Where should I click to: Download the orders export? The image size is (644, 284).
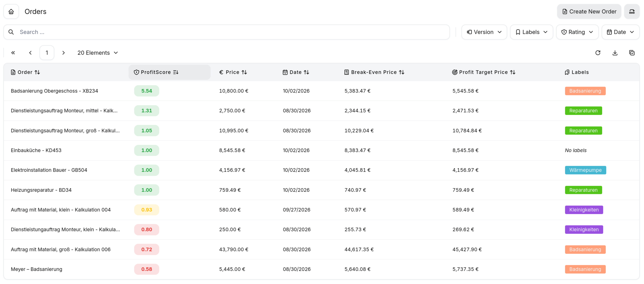(x=615, y=53)
